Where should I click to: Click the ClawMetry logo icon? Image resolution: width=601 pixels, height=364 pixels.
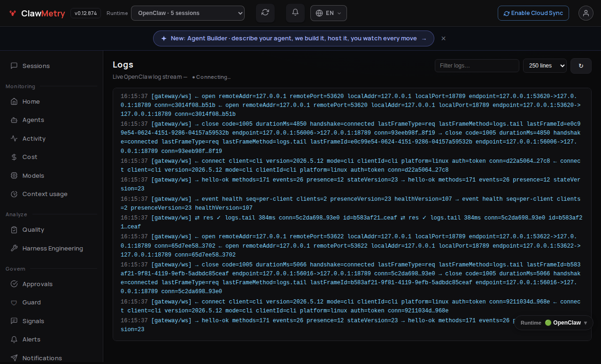pyautogui.click(x=13, y=14)
